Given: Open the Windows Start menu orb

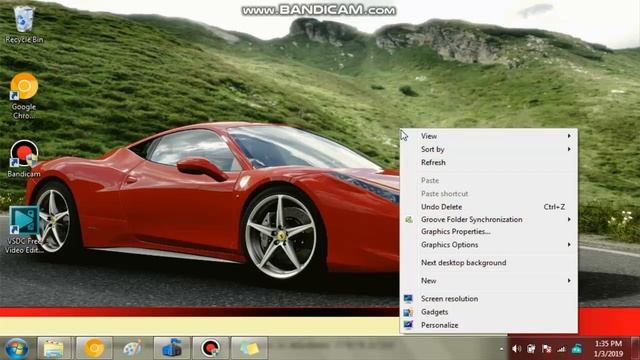Looking at the screenshot, I should click(x=17, y=348).
